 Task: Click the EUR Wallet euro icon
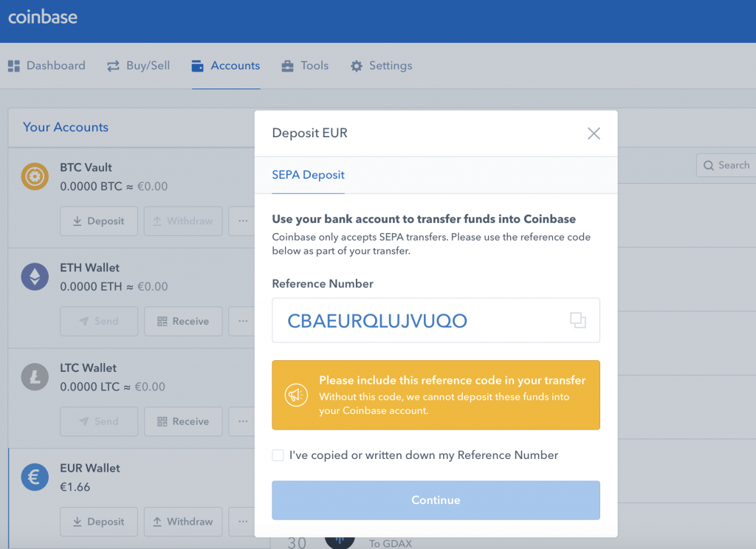[x=35, y=477]
